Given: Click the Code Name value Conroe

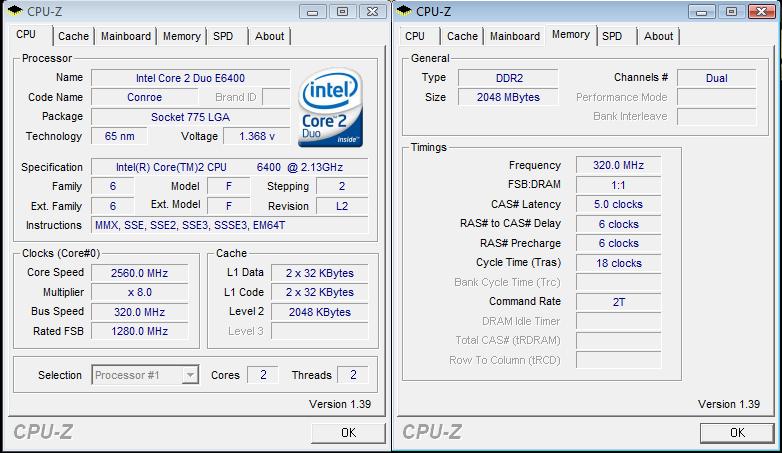Looking at the screenshot, I should [x=145, y=97].
